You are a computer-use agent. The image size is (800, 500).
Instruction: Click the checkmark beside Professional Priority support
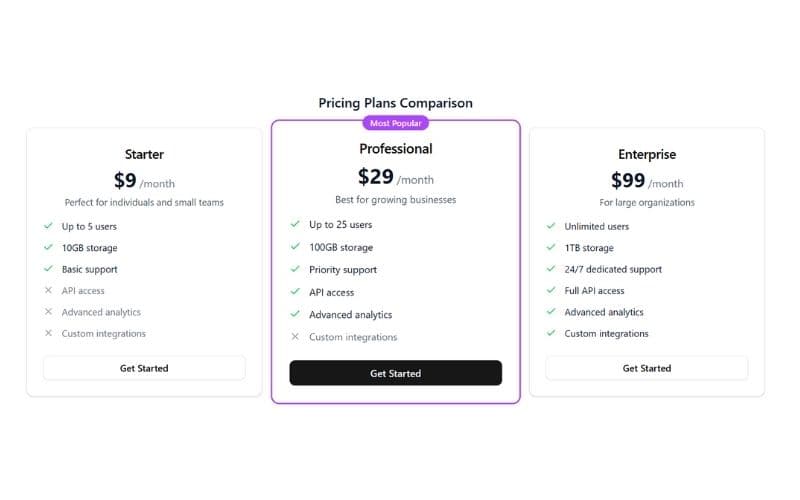click(x=295, y=270)
